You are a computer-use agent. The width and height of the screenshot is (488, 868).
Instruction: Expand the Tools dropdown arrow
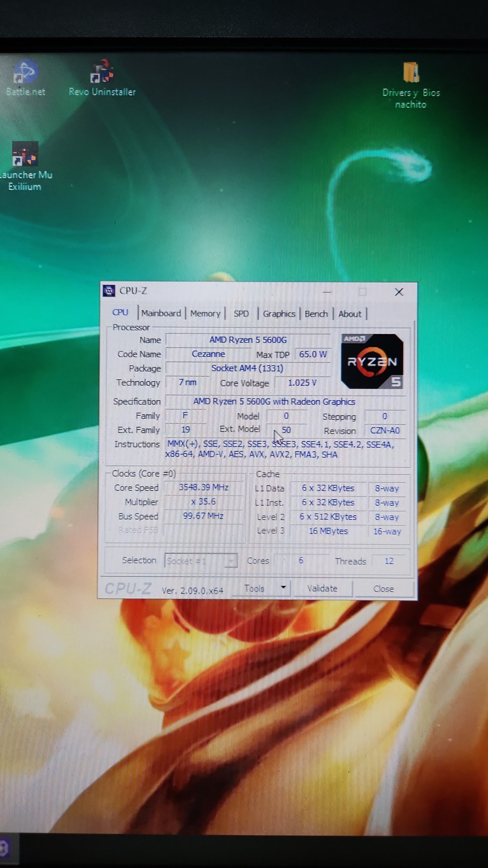283,587
